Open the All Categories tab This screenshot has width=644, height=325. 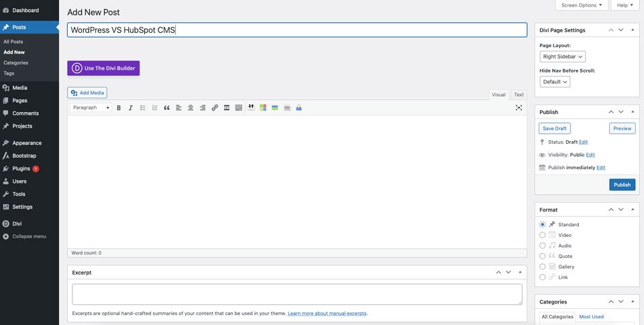(x=557, y=317)
